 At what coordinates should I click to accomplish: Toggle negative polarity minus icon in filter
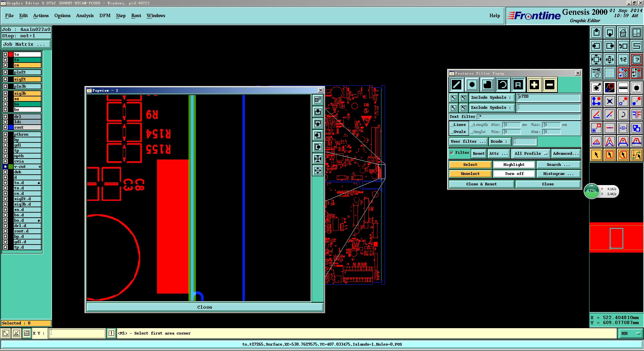click(x=549, y=85)
